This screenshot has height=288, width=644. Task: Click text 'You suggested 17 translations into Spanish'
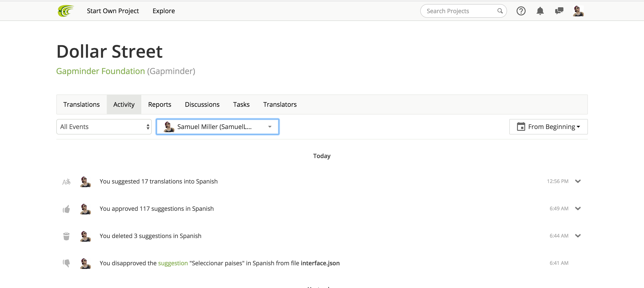point(159,181)
